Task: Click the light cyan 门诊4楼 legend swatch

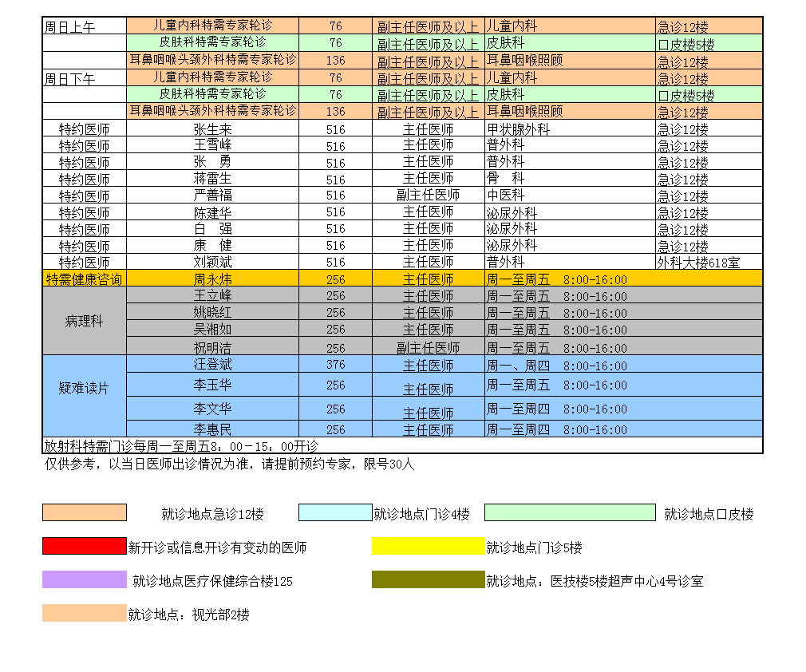Action: coord(335,512)
